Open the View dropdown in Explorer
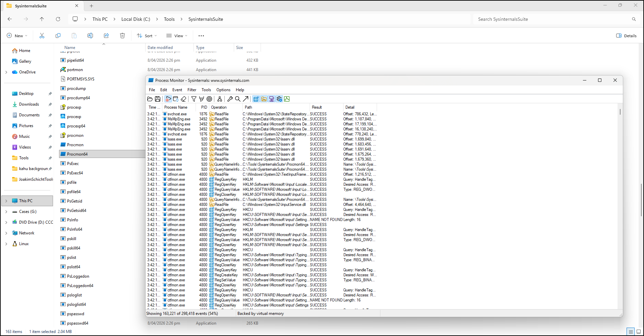The height and width of the screenshot is (336, 644). point(177,36)
